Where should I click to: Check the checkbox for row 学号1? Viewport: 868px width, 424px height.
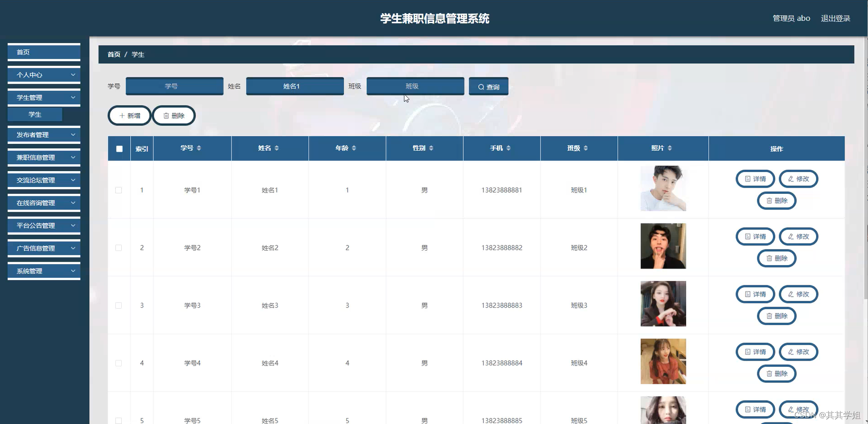(118, 190)
